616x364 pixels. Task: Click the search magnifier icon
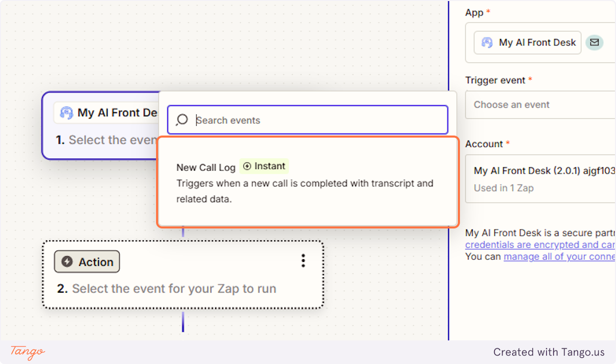click(182, 120)
